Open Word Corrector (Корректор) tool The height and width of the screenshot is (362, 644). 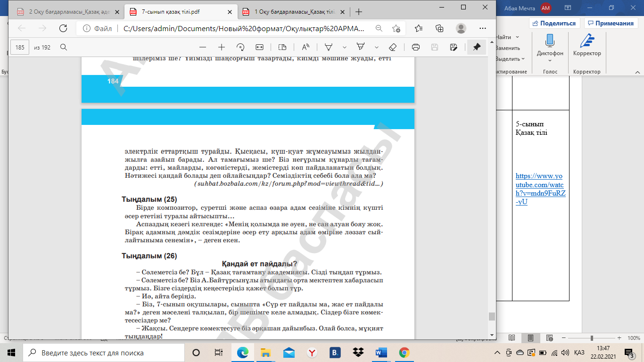(x=587, y=46)
